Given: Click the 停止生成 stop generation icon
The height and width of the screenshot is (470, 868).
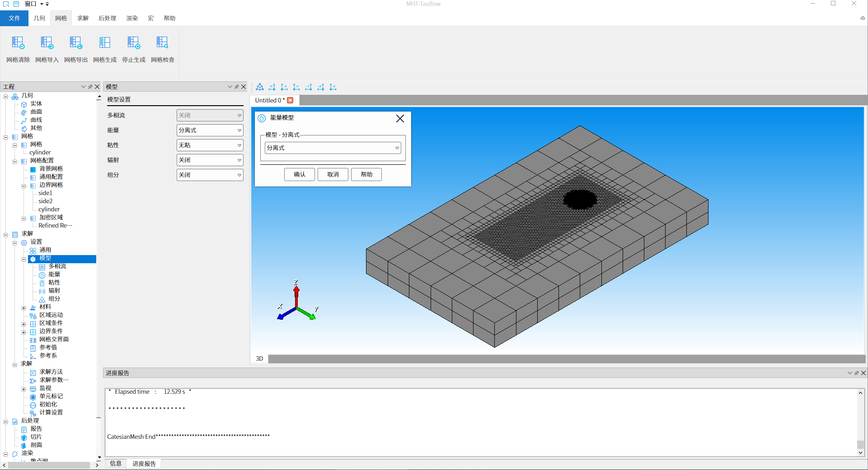Looking at the screenshot, I should pos(134,43).
